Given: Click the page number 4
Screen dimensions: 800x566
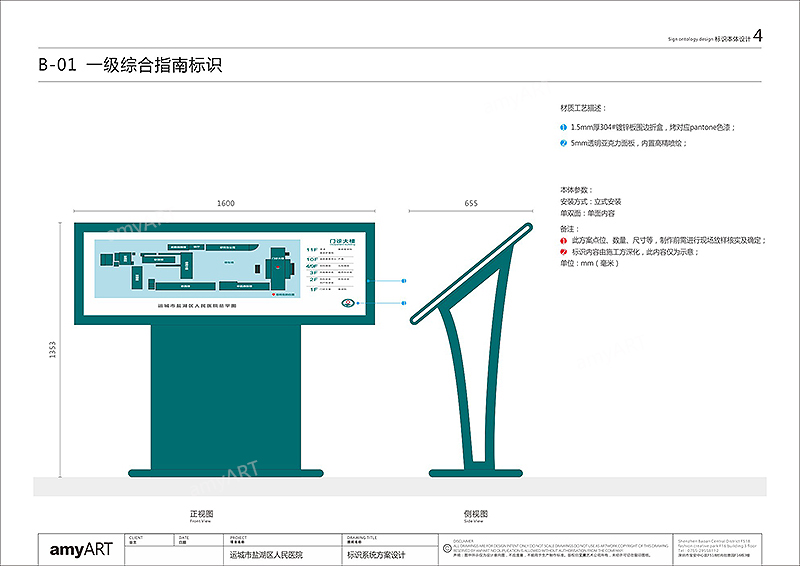Looking at the screenshot, I should click(758, 36).
